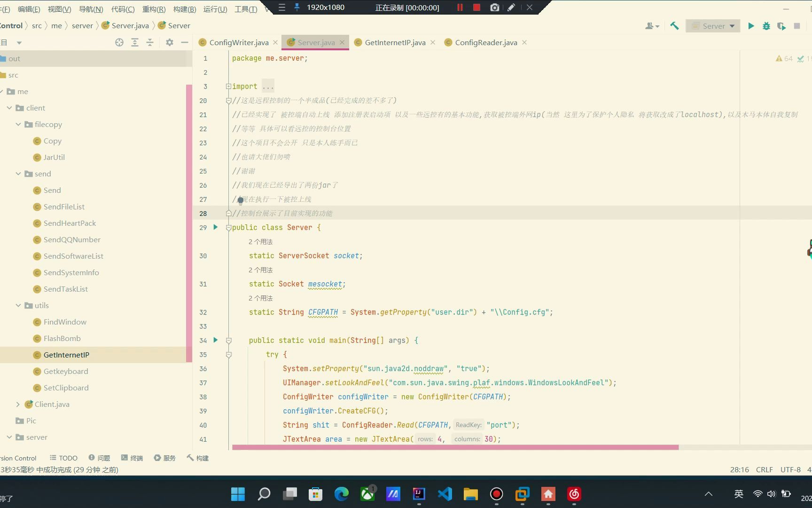Run class Server from gutter line 29
Image resolution: width=812 pixels, height=508 pixels.
point(216,227)
